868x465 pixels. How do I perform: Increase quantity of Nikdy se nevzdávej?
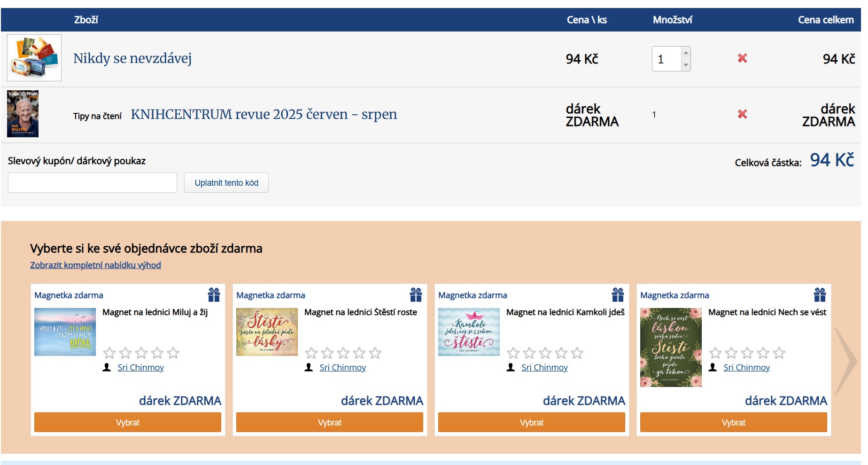(x=686, y=53)
